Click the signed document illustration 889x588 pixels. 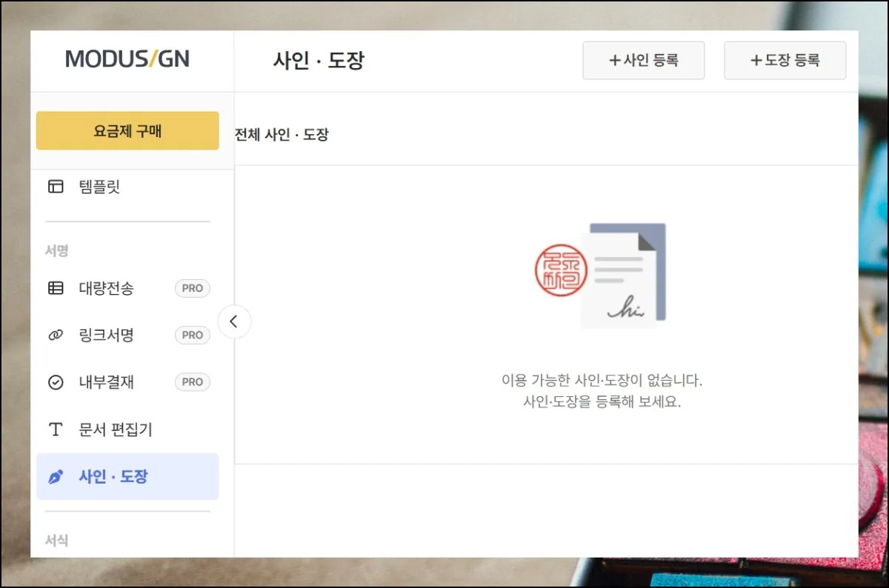[622, 276]
